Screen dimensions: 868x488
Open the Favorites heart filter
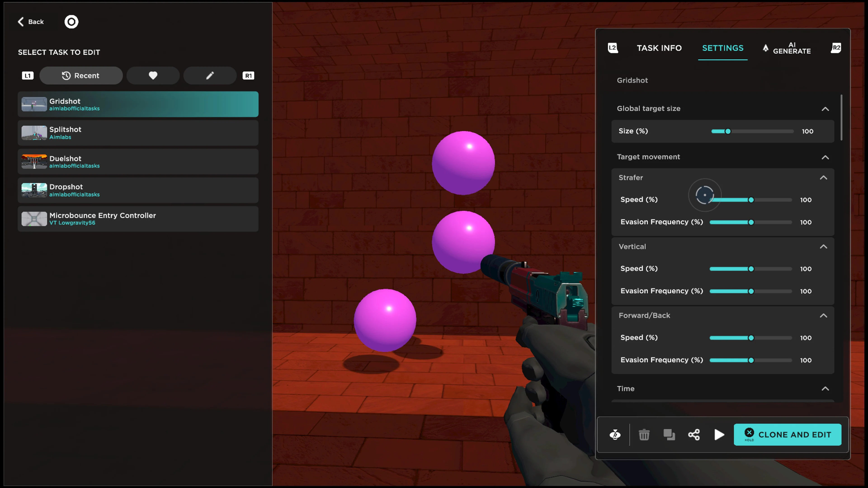(x=153, y=75)
